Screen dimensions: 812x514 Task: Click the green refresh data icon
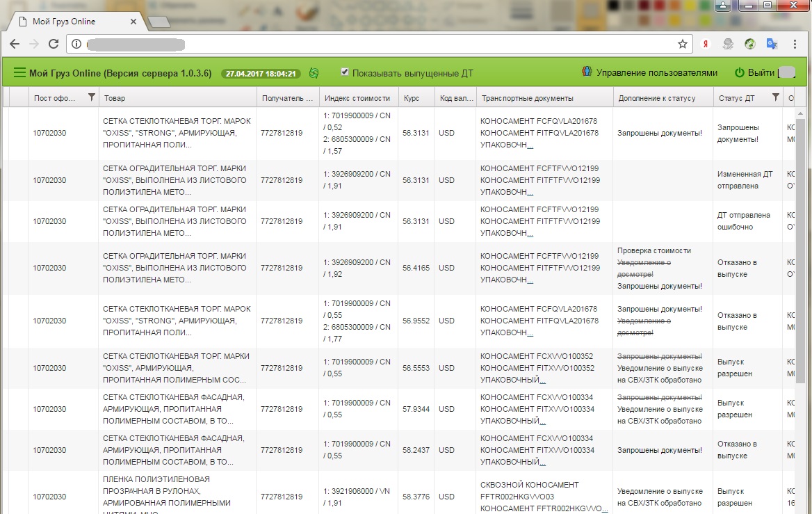314,73
